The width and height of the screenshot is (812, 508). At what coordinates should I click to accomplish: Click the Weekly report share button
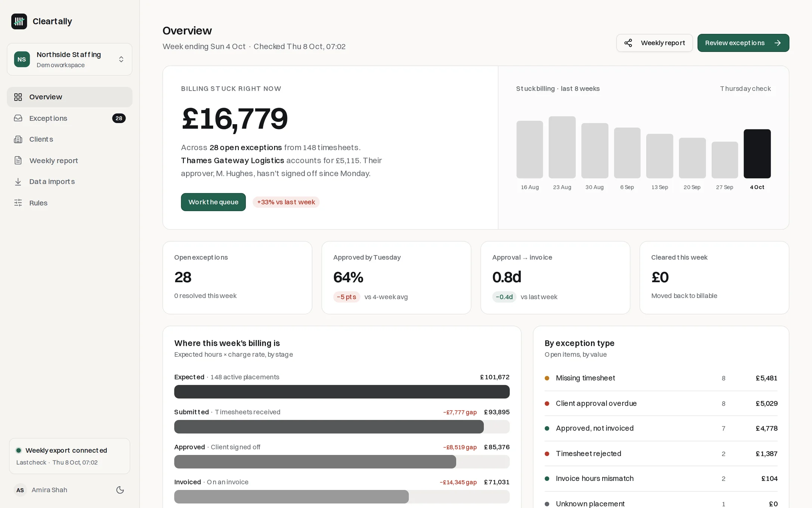[654, 43]
